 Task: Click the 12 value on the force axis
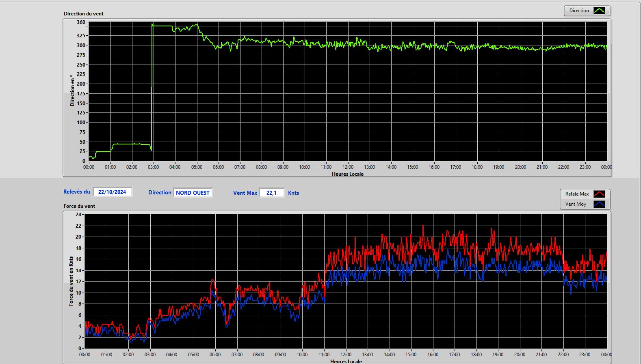[78, 281]
